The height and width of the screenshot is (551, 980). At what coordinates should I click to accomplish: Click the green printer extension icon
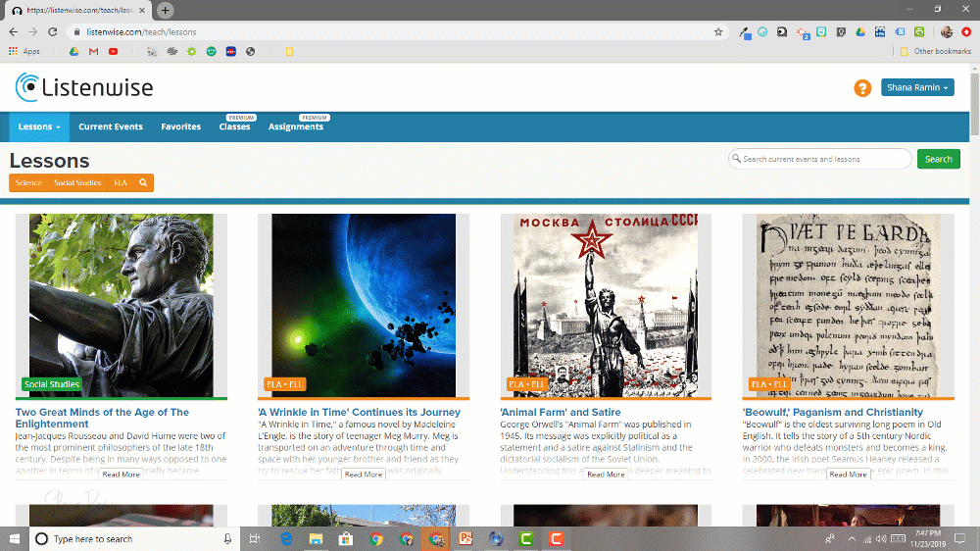click(919, 32)
